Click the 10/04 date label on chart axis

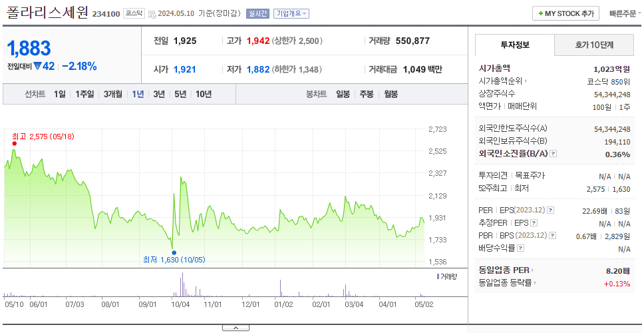point(180,305)
